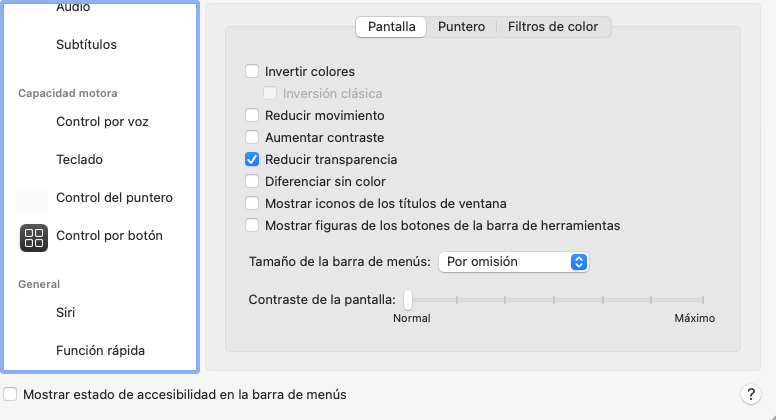Open the Siri accessibility section
Screen dimensions: 776x420
[65, 313]
